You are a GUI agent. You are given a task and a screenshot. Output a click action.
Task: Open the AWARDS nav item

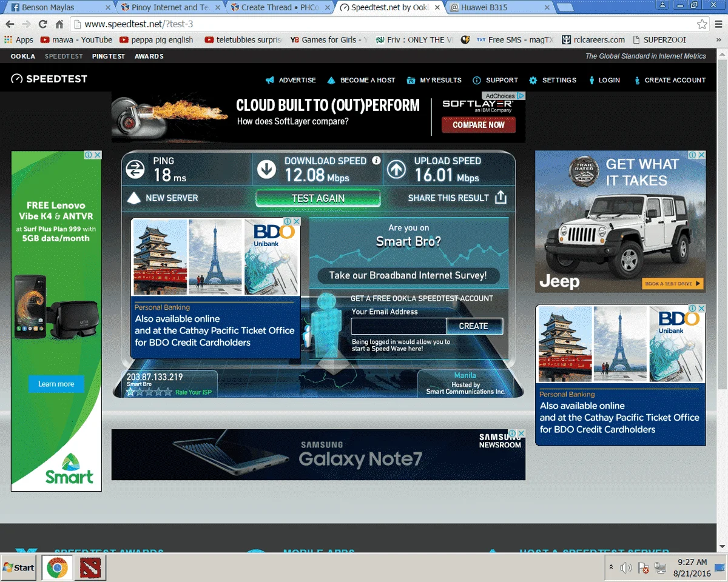[x=149, y=56]
